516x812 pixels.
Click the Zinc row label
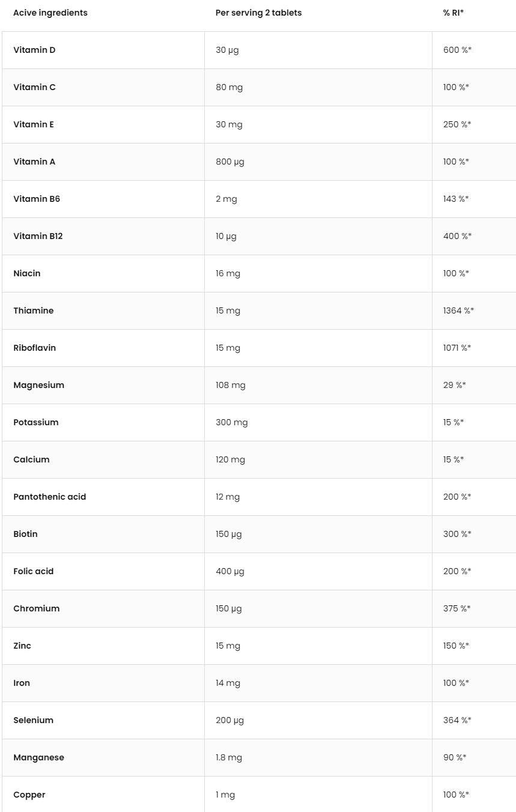click(x=22, y=646)
